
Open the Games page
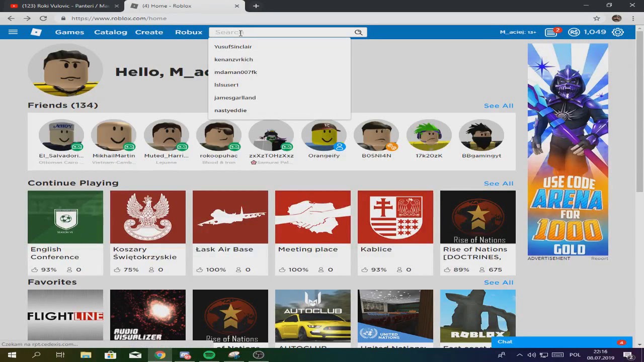(69, 32)
